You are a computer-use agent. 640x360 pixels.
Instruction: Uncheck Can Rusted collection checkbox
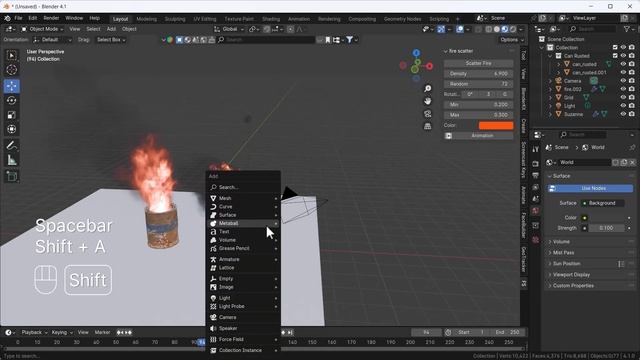tap(615, 56)
